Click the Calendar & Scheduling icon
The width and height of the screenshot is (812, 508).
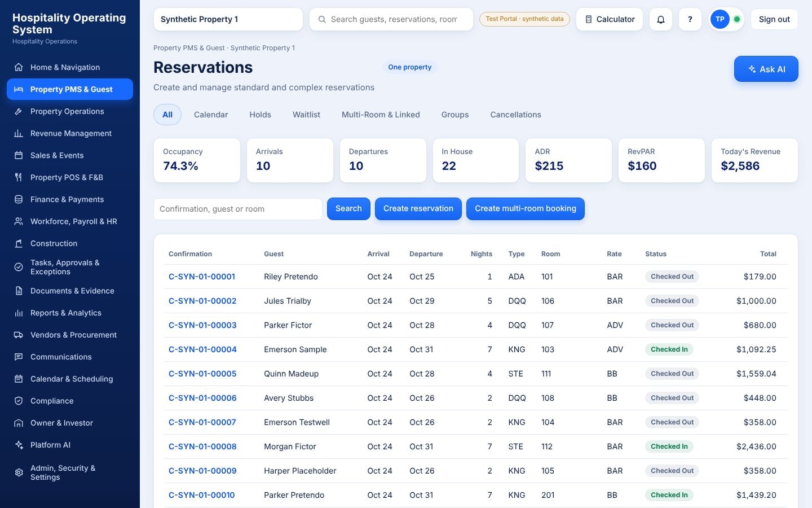pos(19,379)
